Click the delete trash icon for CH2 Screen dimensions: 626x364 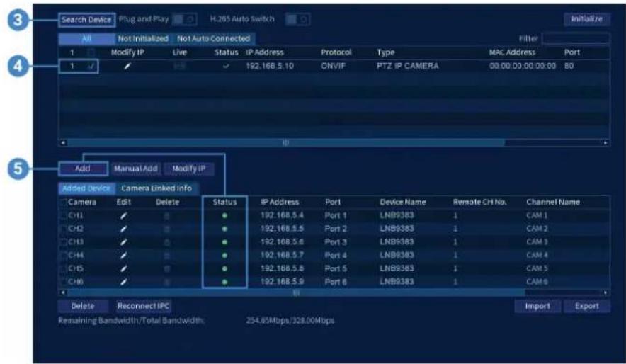(x=167, y=229)
